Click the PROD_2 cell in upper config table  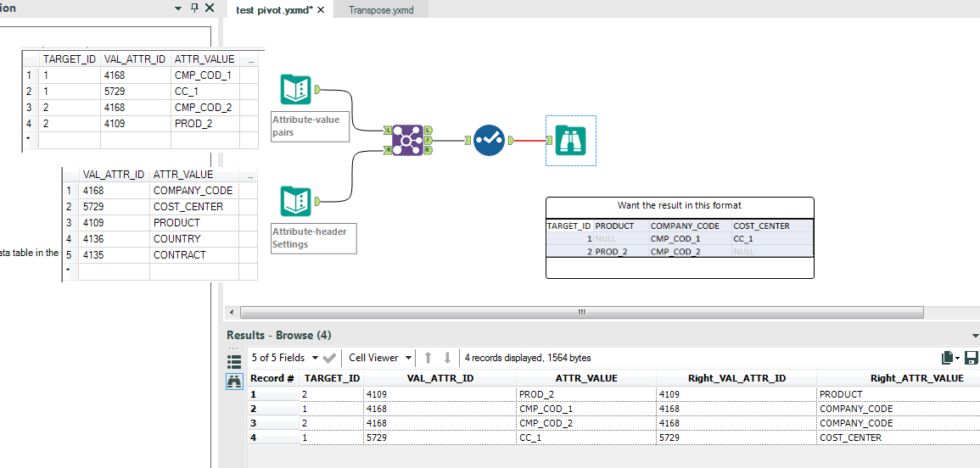(x=205, y=124)
